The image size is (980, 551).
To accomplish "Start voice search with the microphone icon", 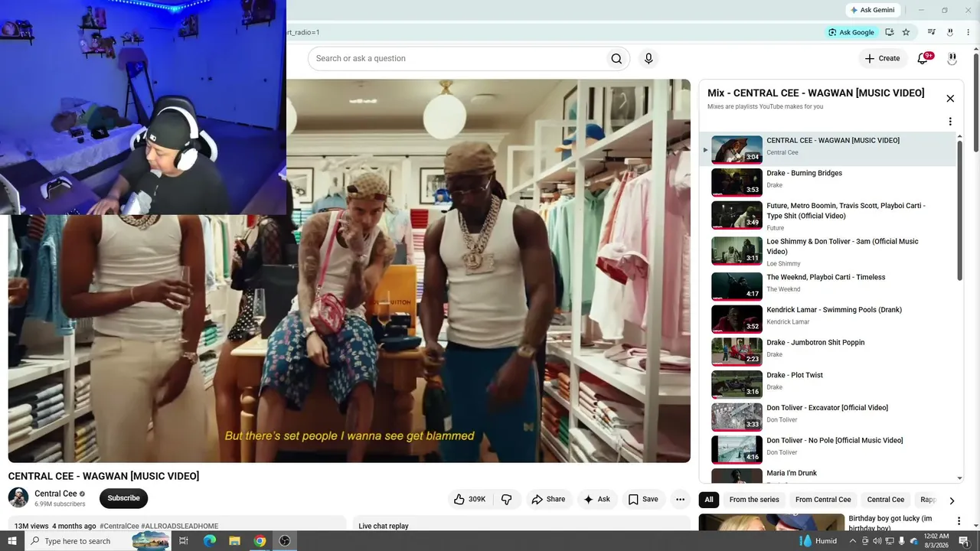I will pyautogui.click(x=648, y=59).
